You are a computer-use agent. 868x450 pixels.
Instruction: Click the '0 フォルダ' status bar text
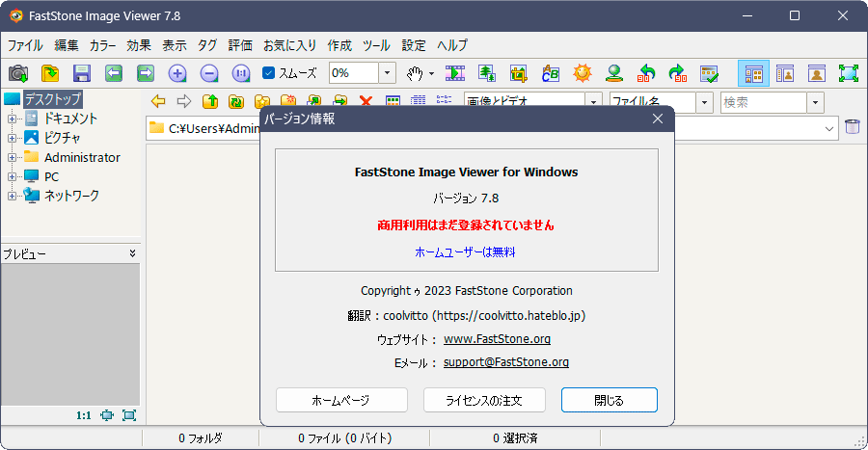click(x=201, y=438)
